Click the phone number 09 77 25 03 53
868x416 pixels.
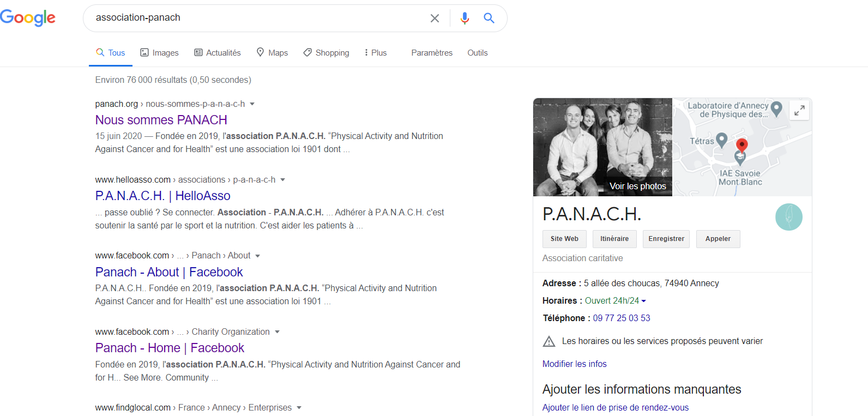[x=622, y=318]
